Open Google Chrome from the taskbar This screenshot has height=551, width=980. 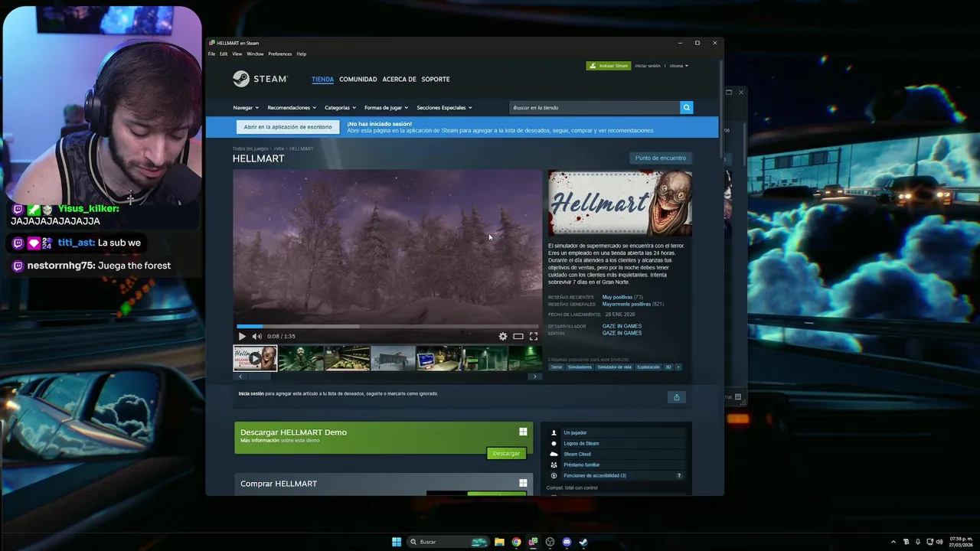(x=516, y=542)
